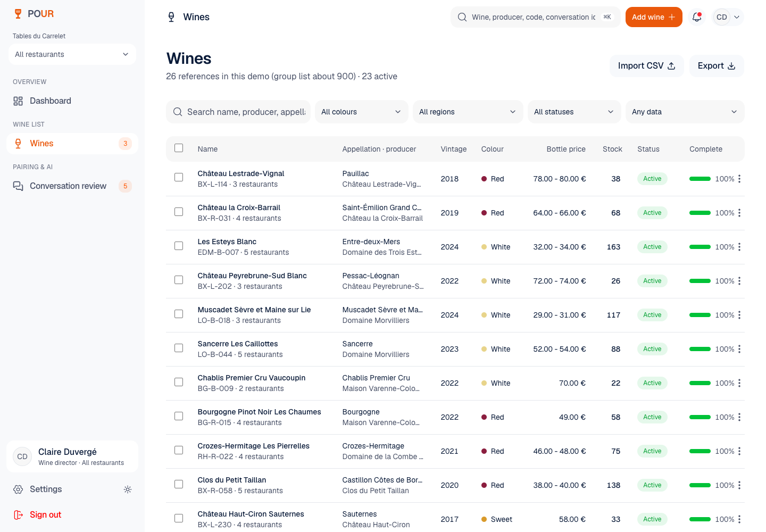Open the Wines sidebar item
This screenshot has width=766, height=532.
[72, 144]
